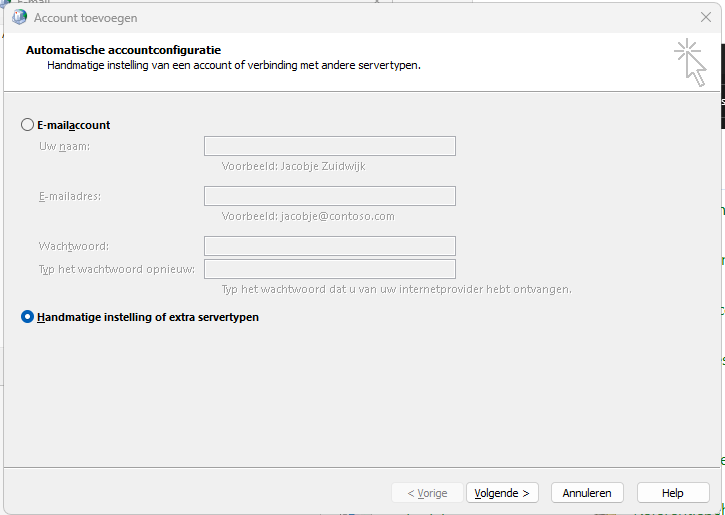Viewport: 725px width, 515px height.
Task: Click the "E-mailadres:" label
Action: tap(69, 196)
